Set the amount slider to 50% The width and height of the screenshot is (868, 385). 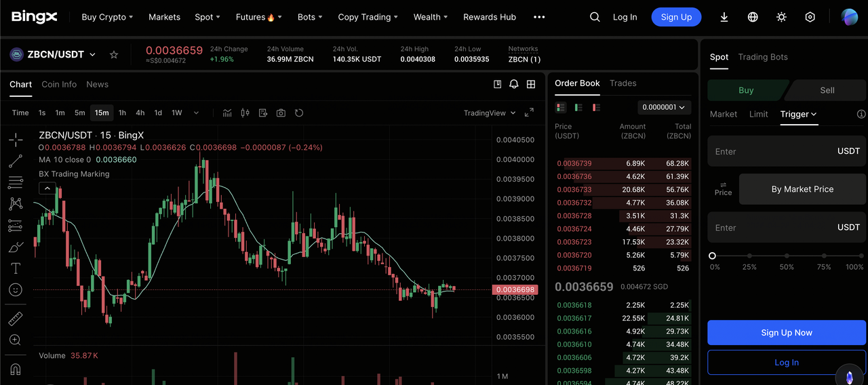pos(787,256)
